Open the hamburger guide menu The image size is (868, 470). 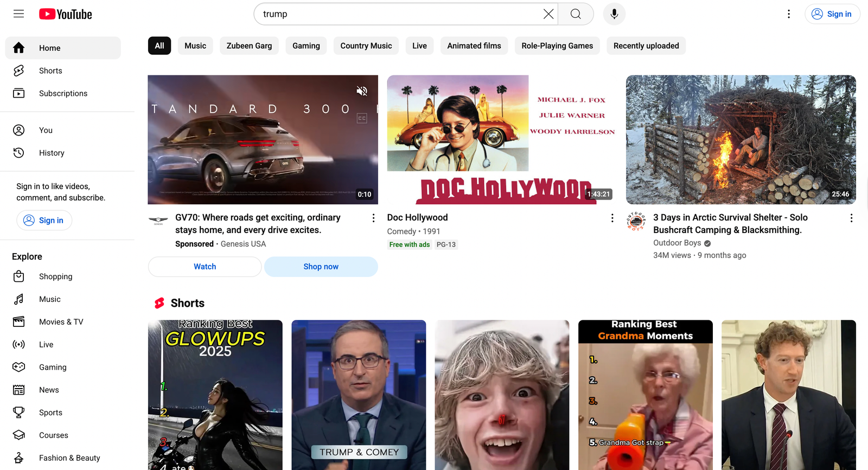(x=18, y=14)
